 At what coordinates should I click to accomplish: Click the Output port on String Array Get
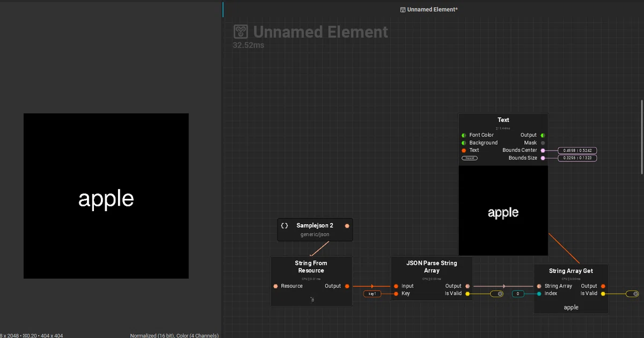[603, 286]
